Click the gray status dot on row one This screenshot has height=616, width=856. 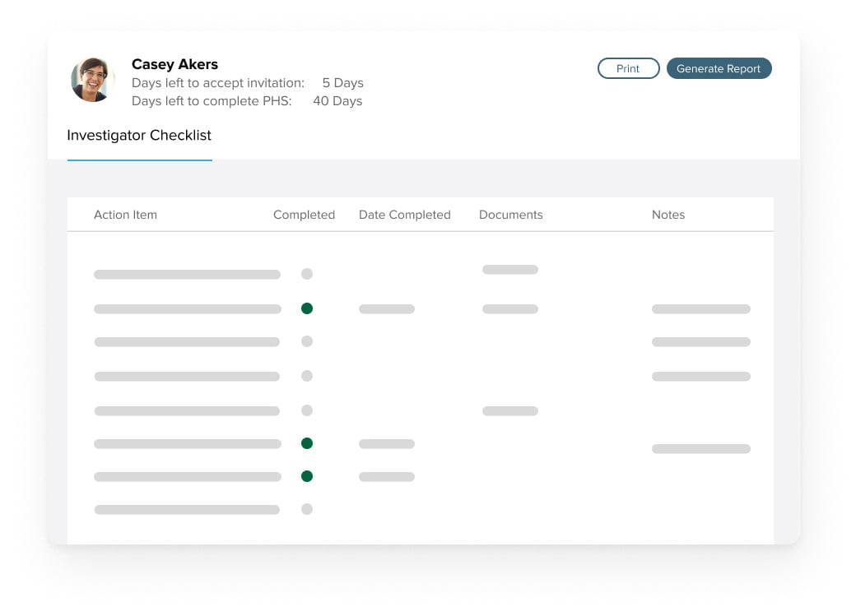(307, 273)
